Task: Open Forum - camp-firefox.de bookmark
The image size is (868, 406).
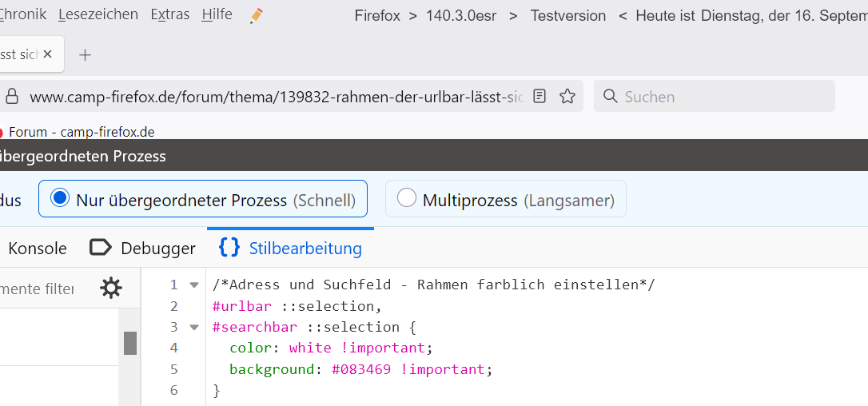Action: [82, 133]
